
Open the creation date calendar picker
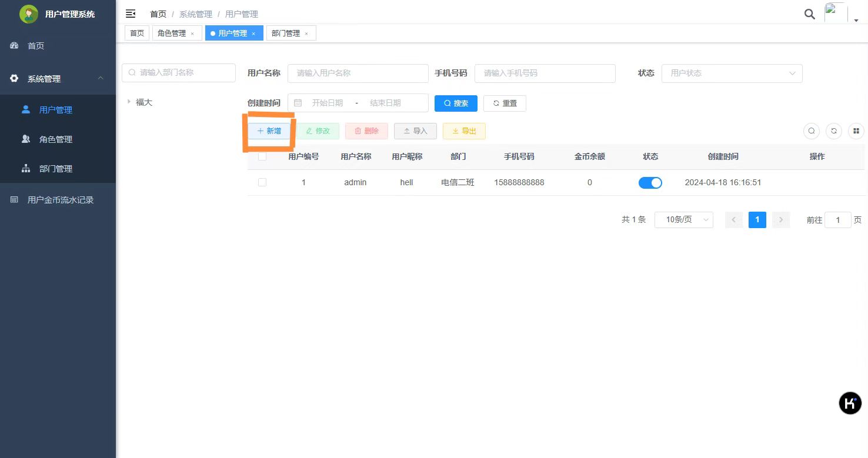pos(298,103)
